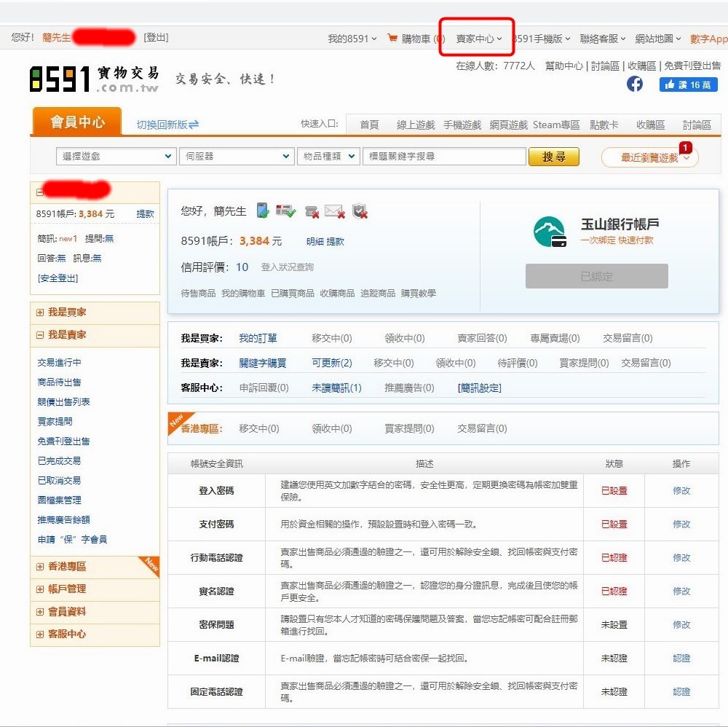Expand the 帳戶管理 sidebar section
Image resolution: width=728 pixels, height=727 pixels.
[x=67, y=589]
